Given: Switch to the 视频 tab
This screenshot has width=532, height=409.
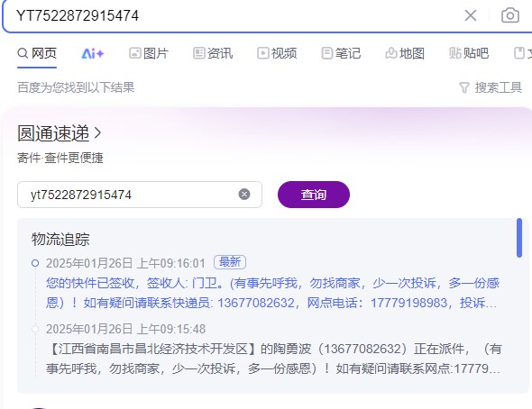Looking at the screenshot, I should point(277,53).
